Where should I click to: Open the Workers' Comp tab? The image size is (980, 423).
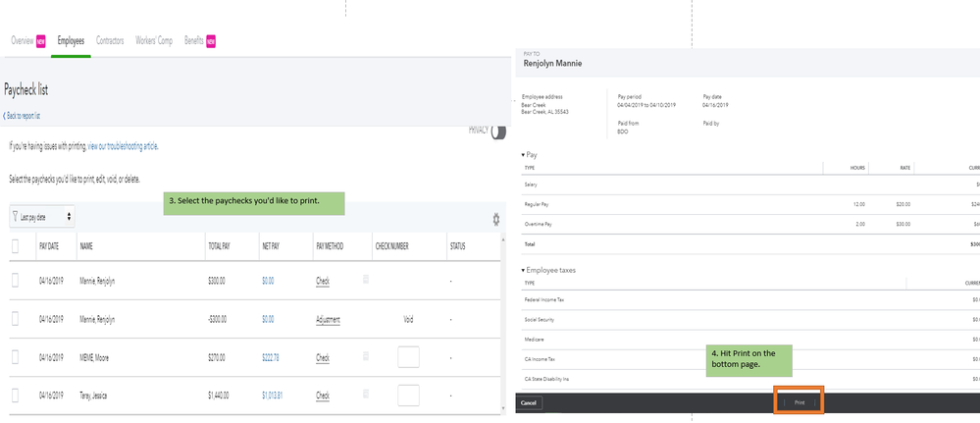(154, 41)
